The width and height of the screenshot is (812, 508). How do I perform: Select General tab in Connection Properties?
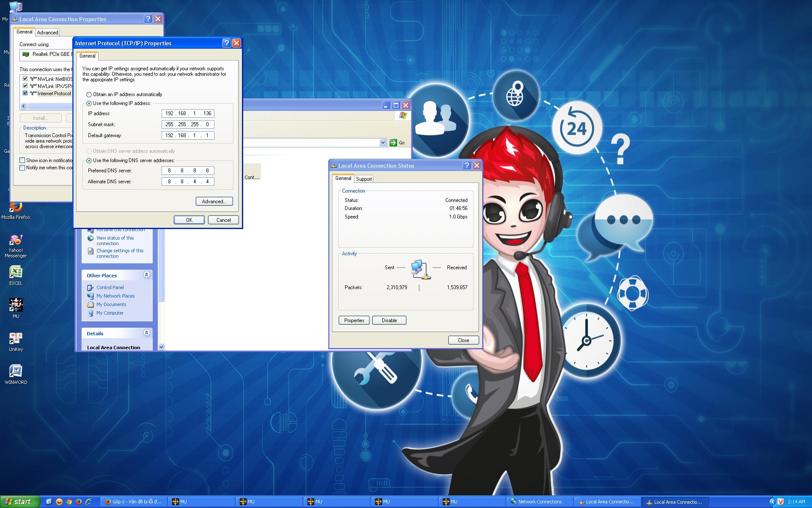click(x=24, y=32)
